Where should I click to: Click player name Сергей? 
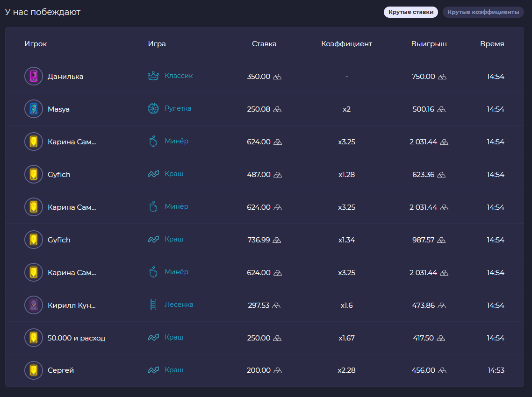point(61,370)
